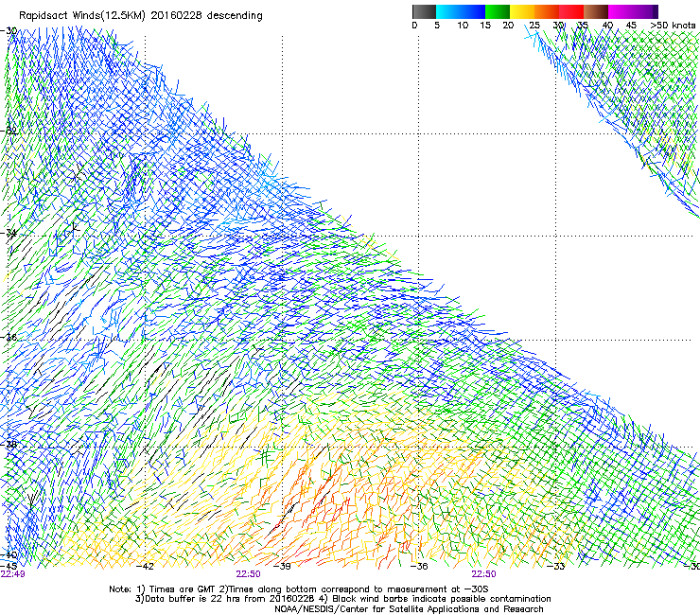The width and height of the screenshot is (700, 615).
Task: Click the '22:50' time label right of -36
Action: 483,574
